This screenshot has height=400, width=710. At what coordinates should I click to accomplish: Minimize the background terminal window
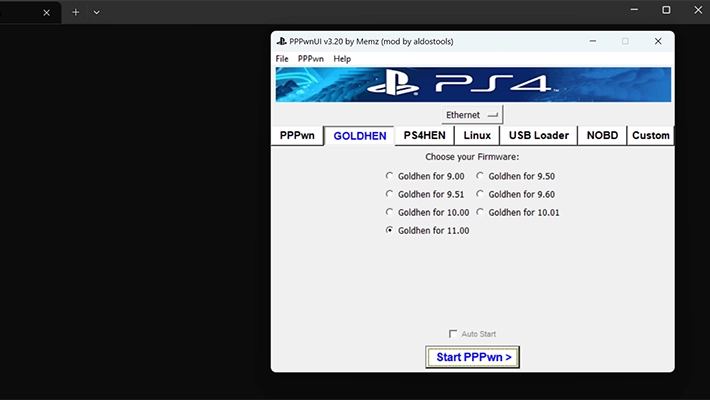pyautogui.click(x=634, y=10)
